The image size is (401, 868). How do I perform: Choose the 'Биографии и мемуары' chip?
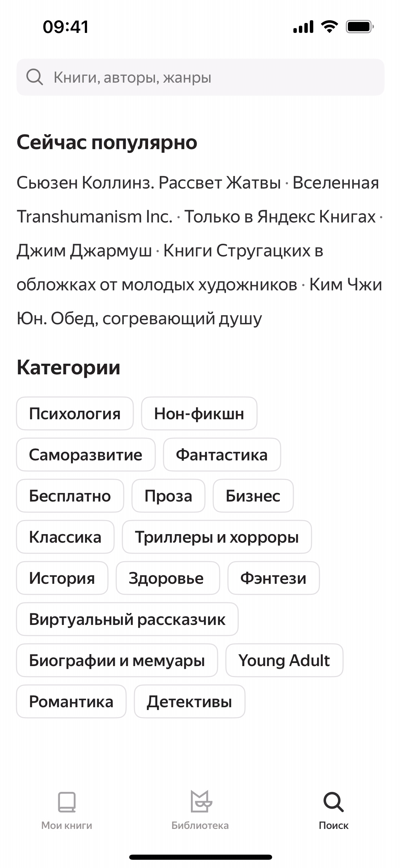117,660
